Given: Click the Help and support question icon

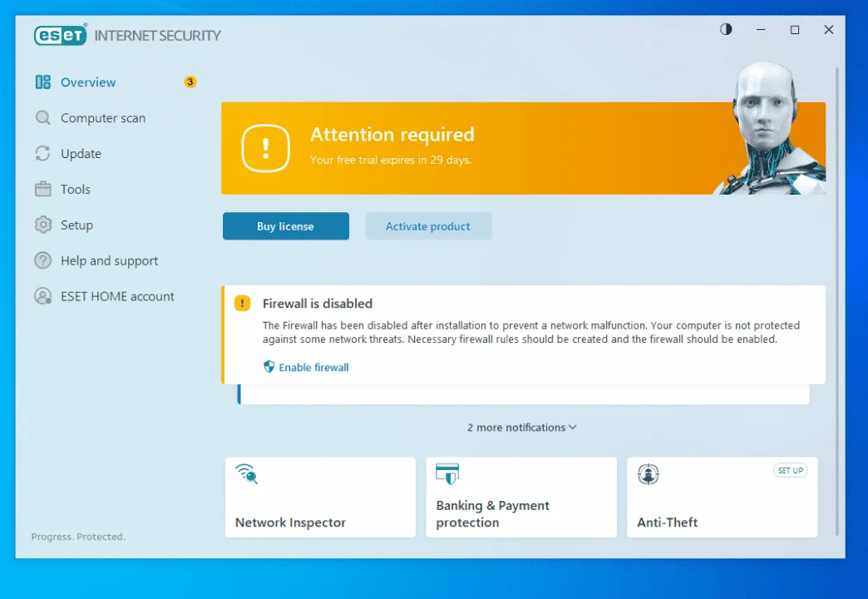Looking at the screenshot, I should (x=43, y=260).
